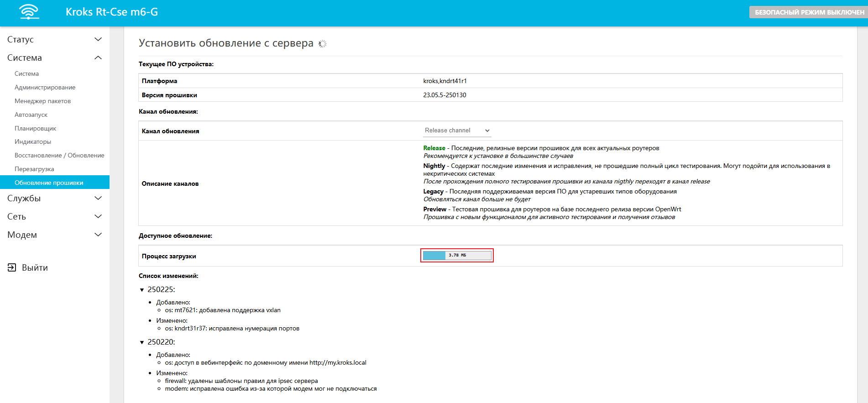The height and width of the screenshot is (403, 868).
Task: Collapse the 250225 changelog entry
Action: pos(142,290)
